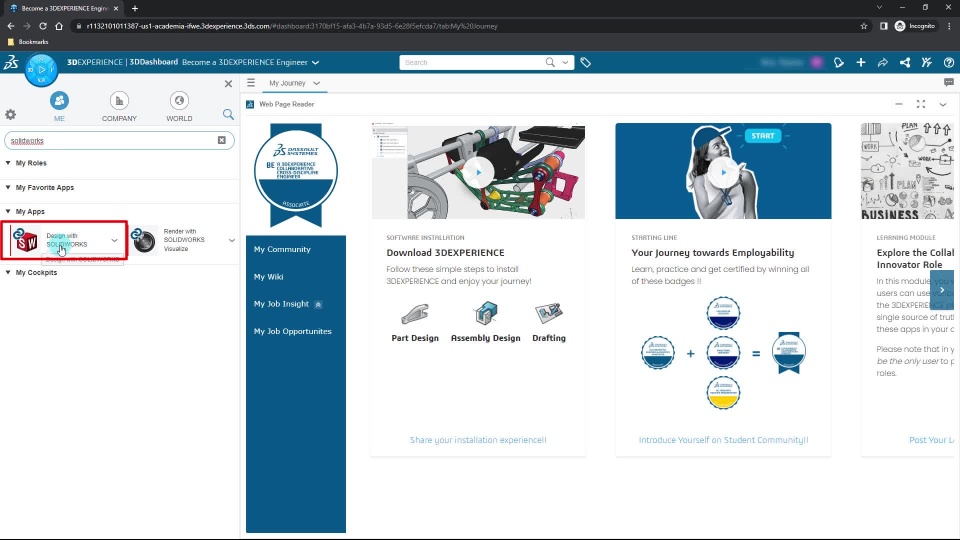Go to next carousel slide arrow
This screenshot has height=540, width=960.
[x=942, y=290]
